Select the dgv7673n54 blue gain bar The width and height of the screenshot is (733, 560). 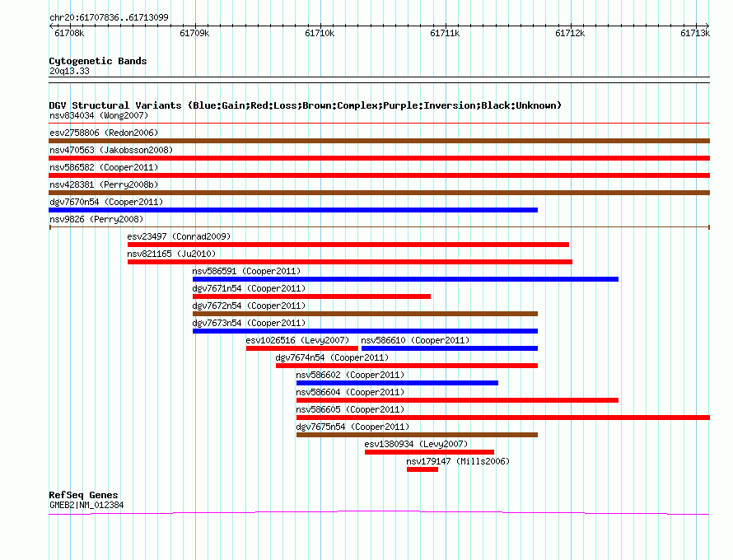(x=365, y=331)
